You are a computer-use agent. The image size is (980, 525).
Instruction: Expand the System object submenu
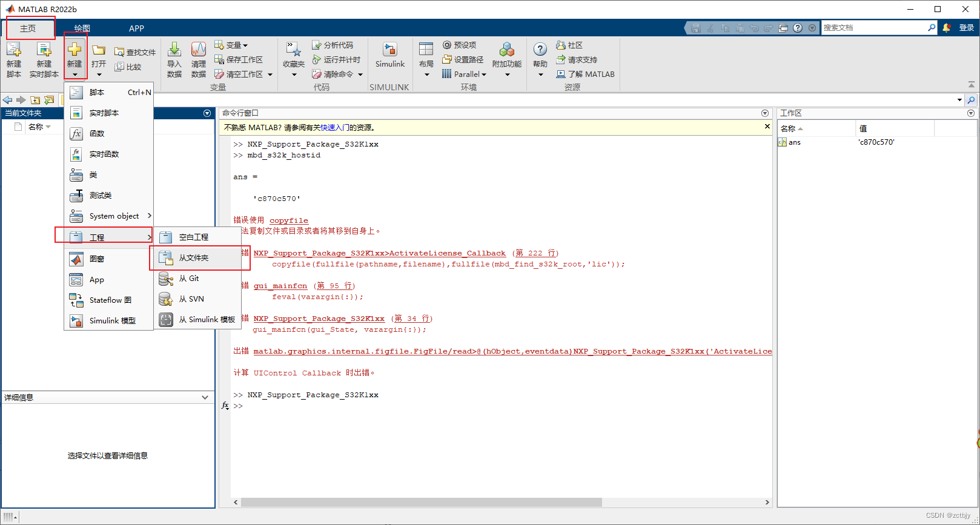coord(109,216)
